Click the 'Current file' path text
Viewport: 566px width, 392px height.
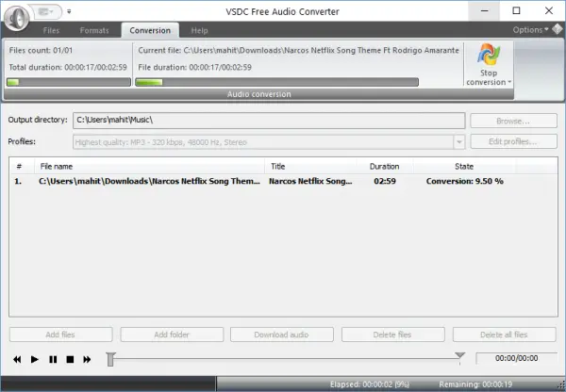[298, 50]
